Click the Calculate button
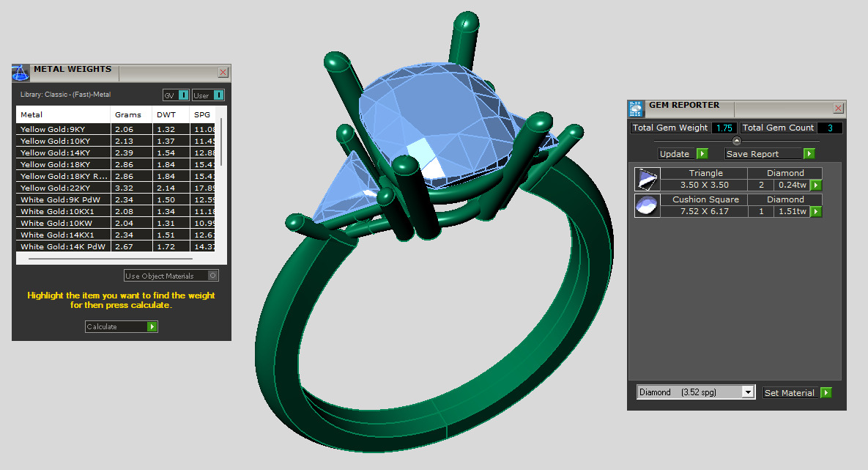Viewport: 868px width, 470px height. (122, 326)
